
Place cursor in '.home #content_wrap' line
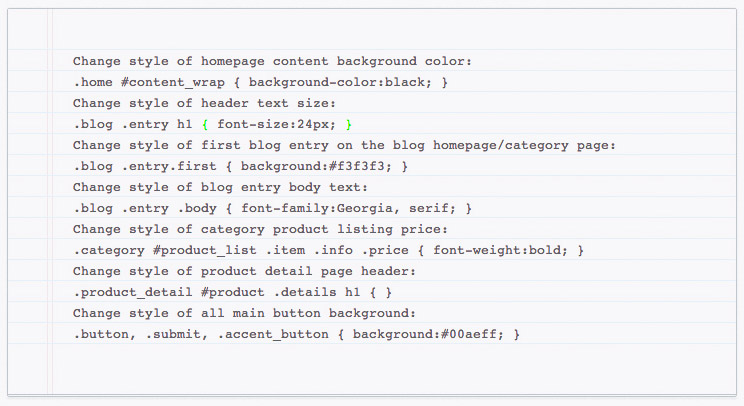pos(260,83)
